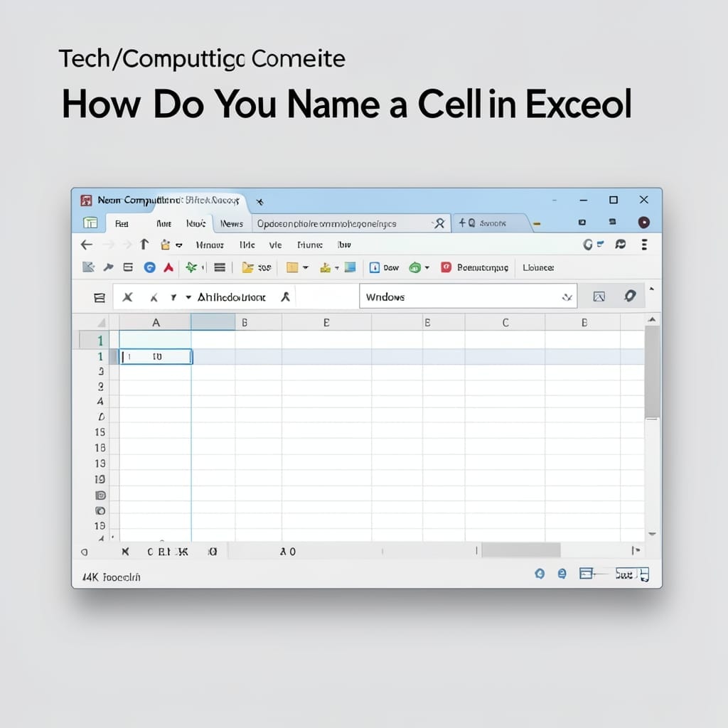Screen dimensions: 728x728
Task: Click the green star toolbar icon
Action: [191, 267]
